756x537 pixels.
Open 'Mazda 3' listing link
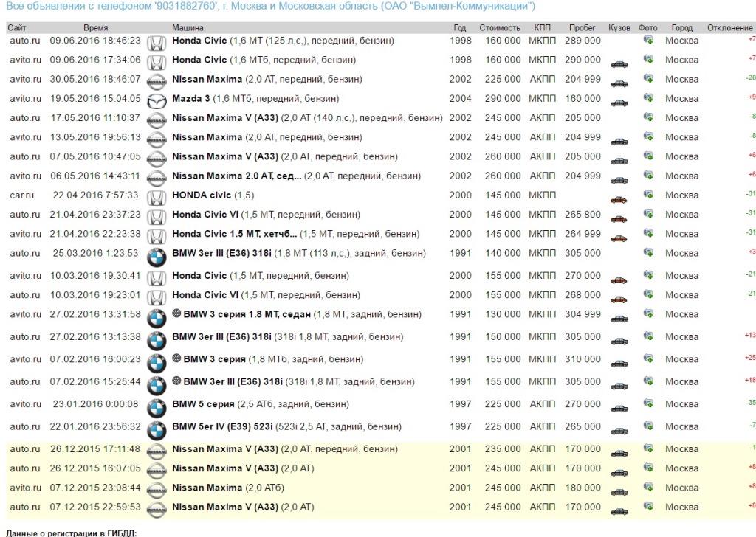coord(191,98)
